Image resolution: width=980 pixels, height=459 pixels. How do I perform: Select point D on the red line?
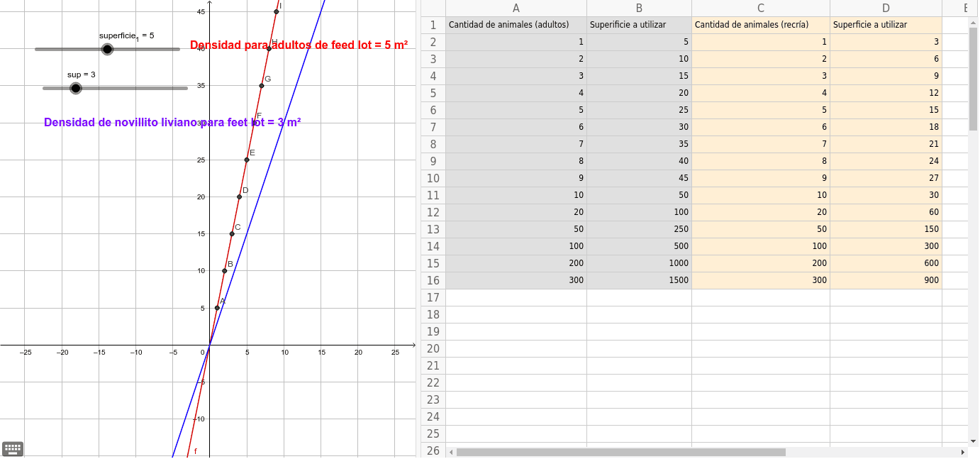click(x=240, y=197)
